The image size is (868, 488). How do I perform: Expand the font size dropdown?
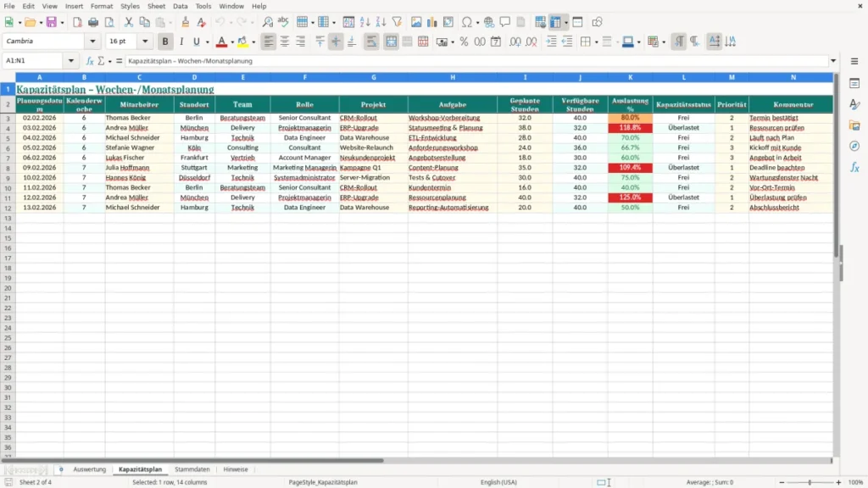(x=145, y=41)
